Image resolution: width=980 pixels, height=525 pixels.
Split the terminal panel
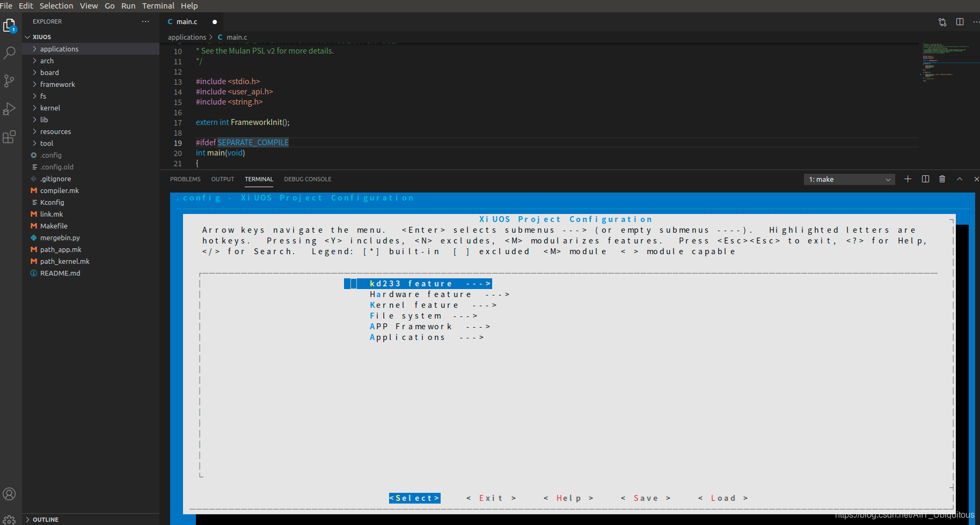pyautogui.click(x=925, y=179)
